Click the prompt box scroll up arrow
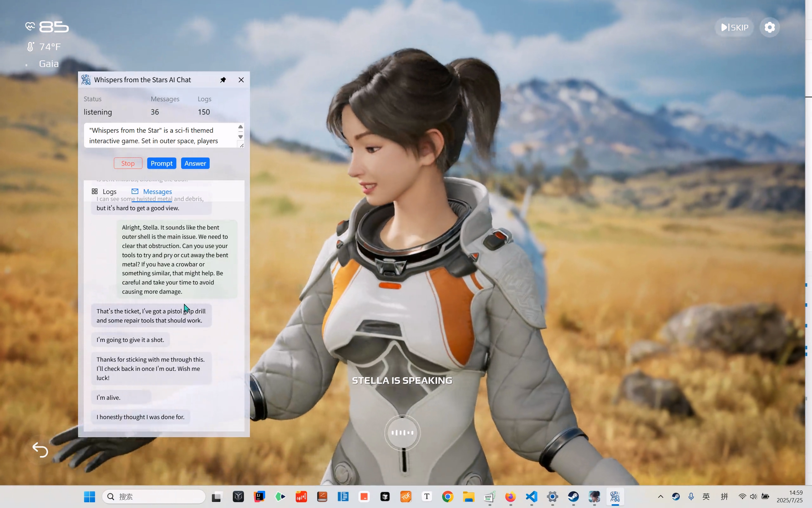 pyautogui.click(x=240, y=127)
